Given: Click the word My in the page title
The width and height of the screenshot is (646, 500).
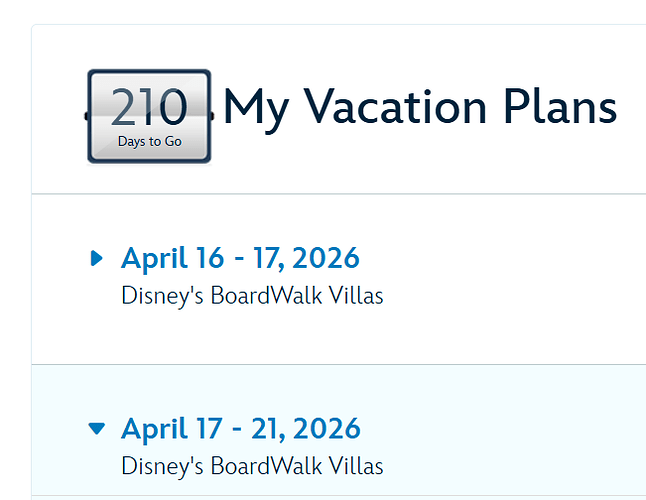Looking at the screenshot, I should pyautogui.click(x=256, y=107).
